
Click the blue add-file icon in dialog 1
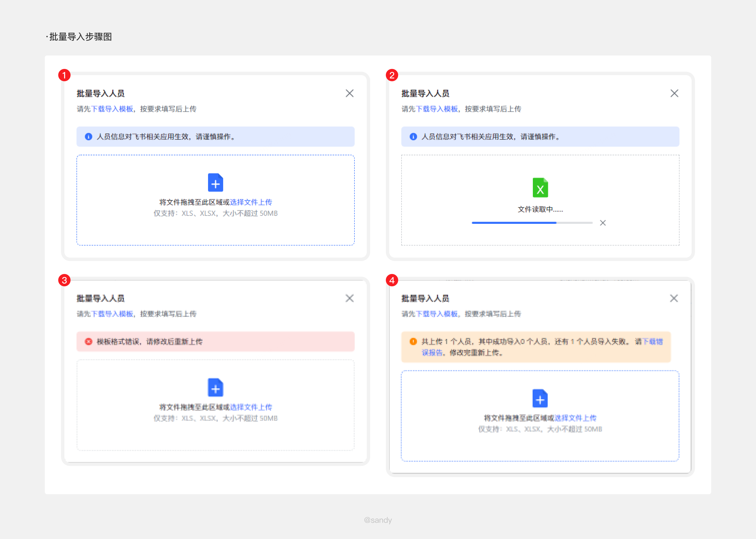pyautogui.click(x=215, y=183)
